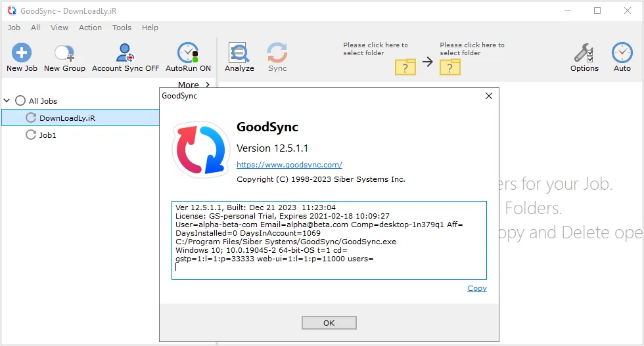Minimize the GoodSync main window
644x346 pixels.
coord(568,11)
